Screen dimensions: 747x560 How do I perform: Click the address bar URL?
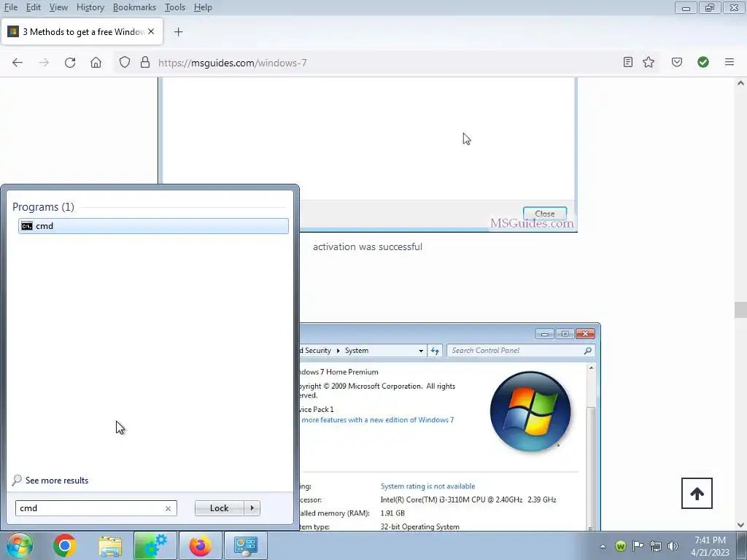233,63
